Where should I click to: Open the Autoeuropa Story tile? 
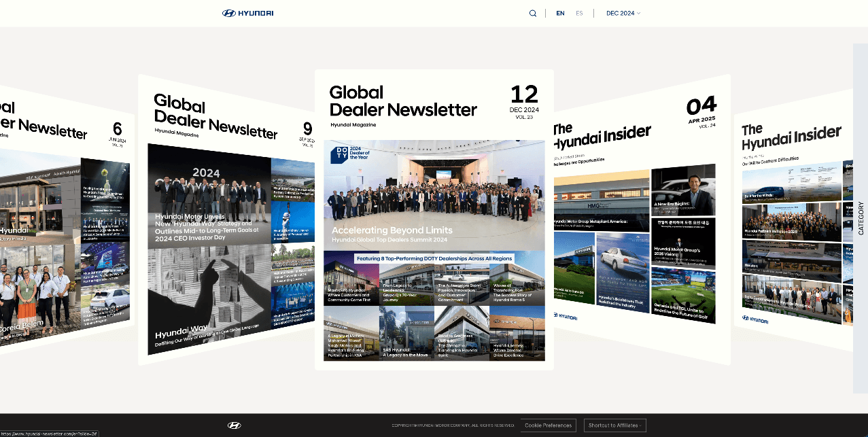click(462, 279)
